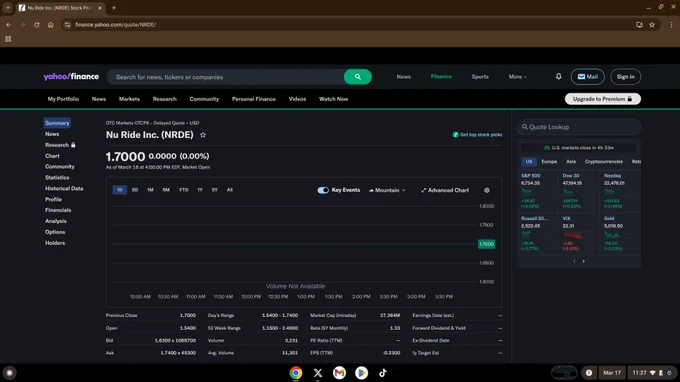Open Holders in the sidebar
Screen dimensions: 680x382
[55, 243]
